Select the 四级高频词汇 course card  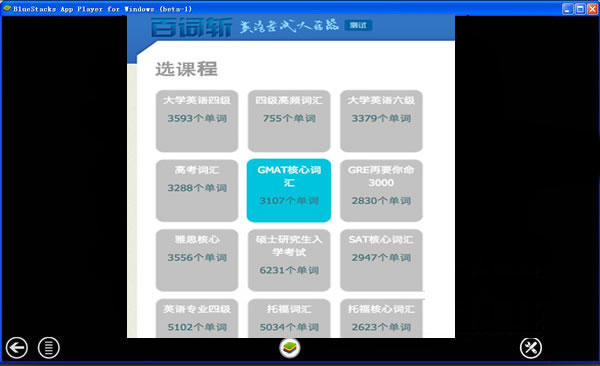(x=289, y=121)
